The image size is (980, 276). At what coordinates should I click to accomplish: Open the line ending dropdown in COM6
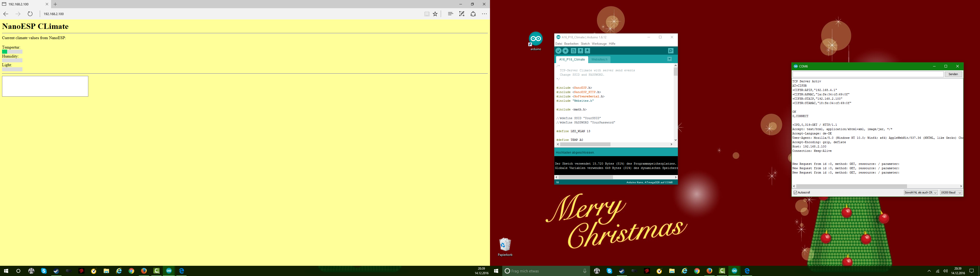pyautogui.click(x=921, y=192)
